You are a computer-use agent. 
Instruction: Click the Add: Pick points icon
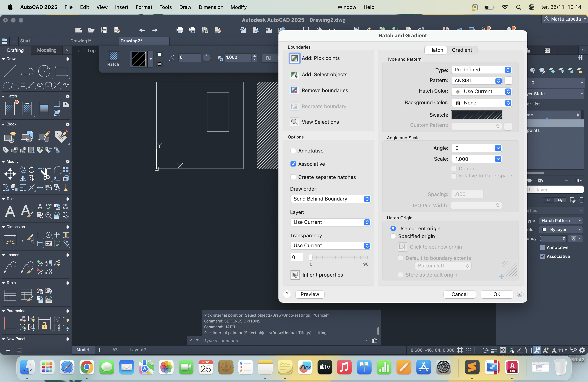294,58
